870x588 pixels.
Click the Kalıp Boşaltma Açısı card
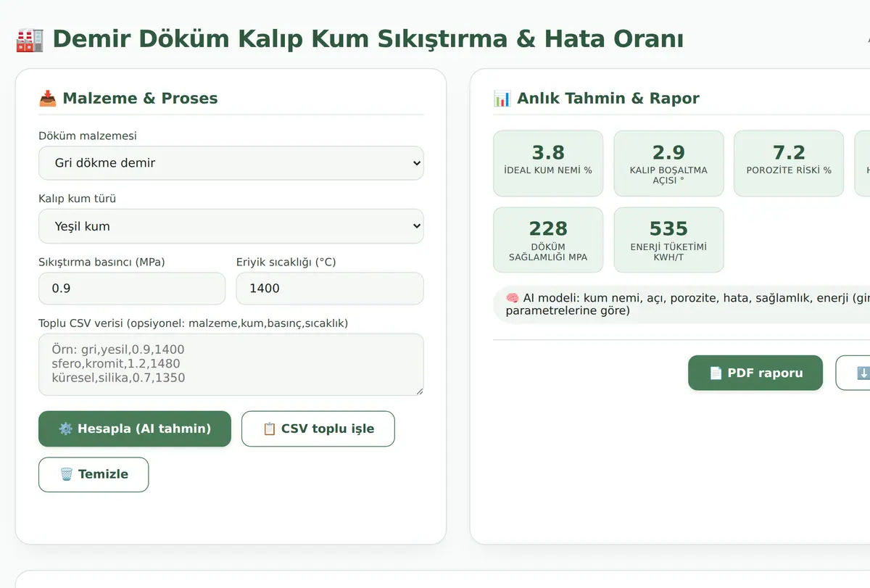coord(668,163)
